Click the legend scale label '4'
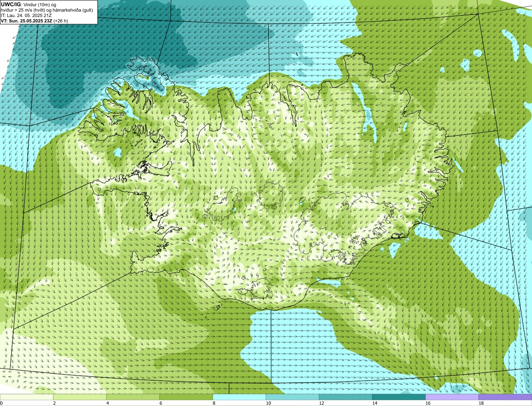Image resolution: width=532 pixels, height=406 pixels. pyautogui.click(x=108, y=403)
